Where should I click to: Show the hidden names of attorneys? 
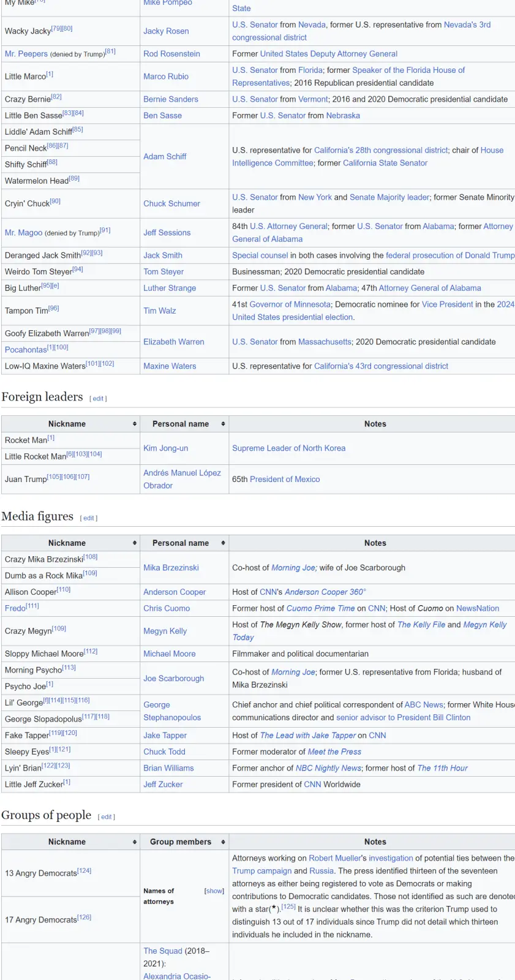pyautogui.click(x=214, y=891)
